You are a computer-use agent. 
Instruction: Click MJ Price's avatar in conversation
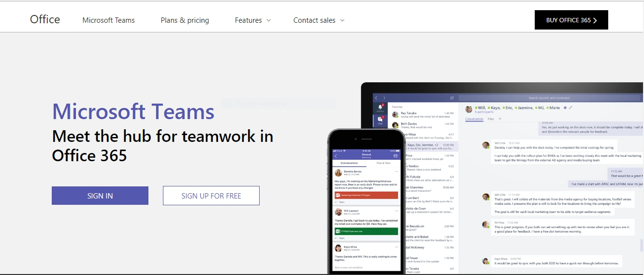tap(485, 224)
